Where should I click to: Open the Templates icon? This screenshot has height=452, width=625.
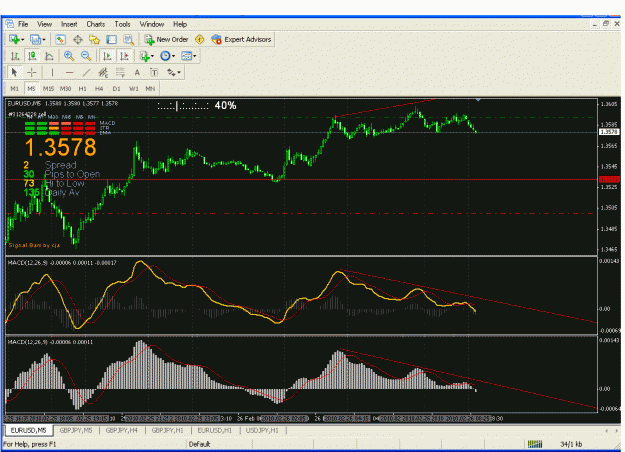point(186,56)
